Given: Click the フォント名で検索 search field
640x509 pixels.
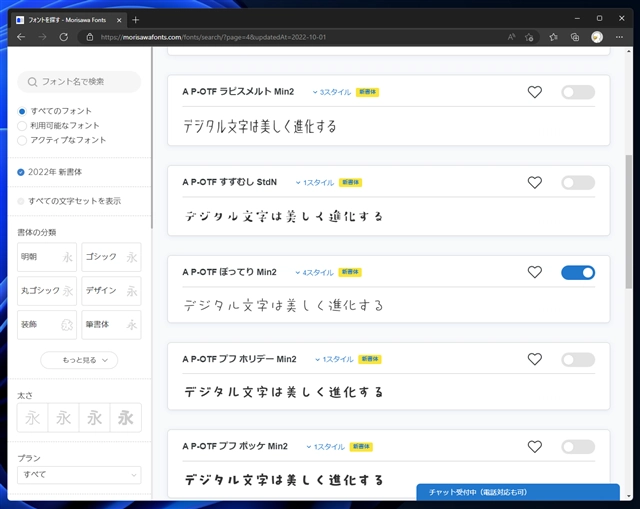Looking at the screenshot, I should (x=79, y=82).
